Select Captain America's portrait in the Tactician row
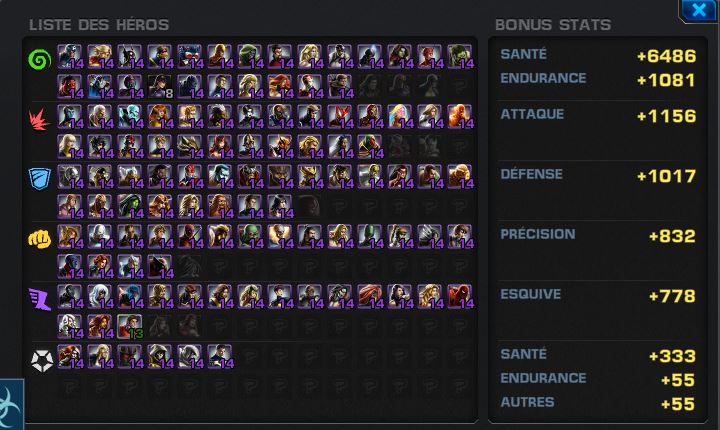 coord(70,57)
